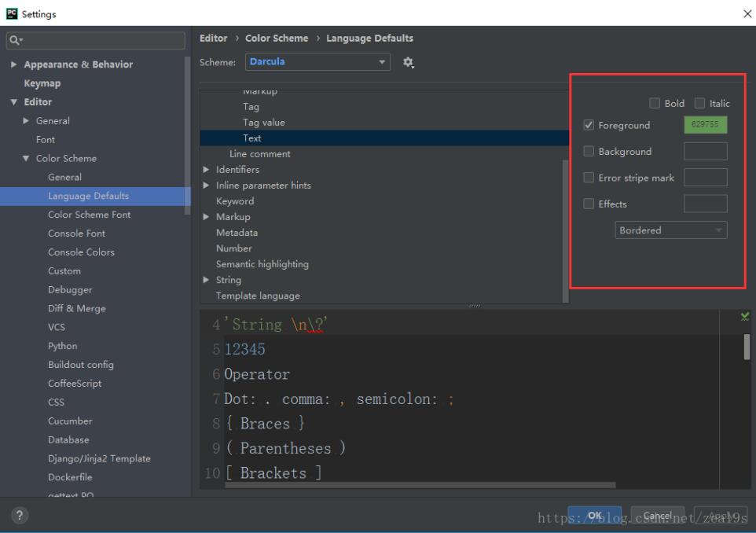Click the help question mark icon
The width and height of the screenshot is (756, 533).
click(x=20, y=515)
